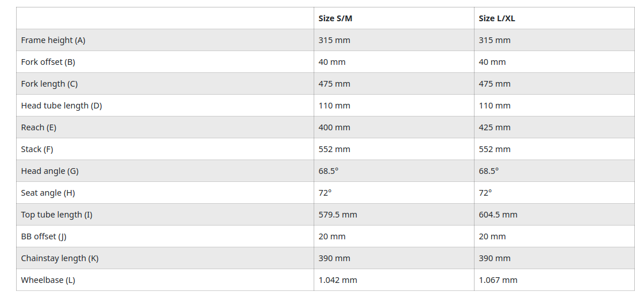Select the Stack (F) row label
Screen dimensions: 644x299
pyautogui.click(x=37, y=149)
